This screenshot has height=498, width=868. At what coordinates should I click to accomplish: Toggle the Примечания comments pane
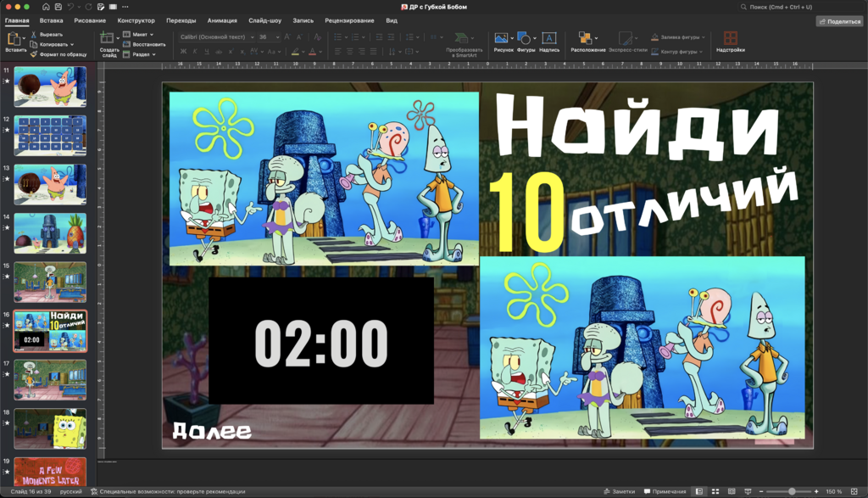(665, 491)
